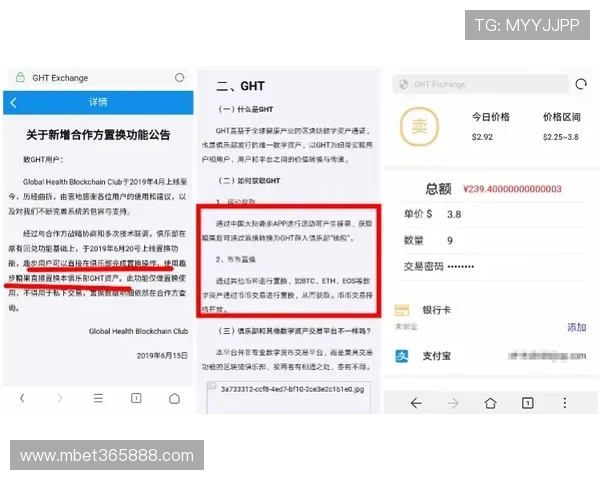Go home in the left browser bottom bar
Image resolution: width=600 pixels, height=480 pixels.
[174, 398]
